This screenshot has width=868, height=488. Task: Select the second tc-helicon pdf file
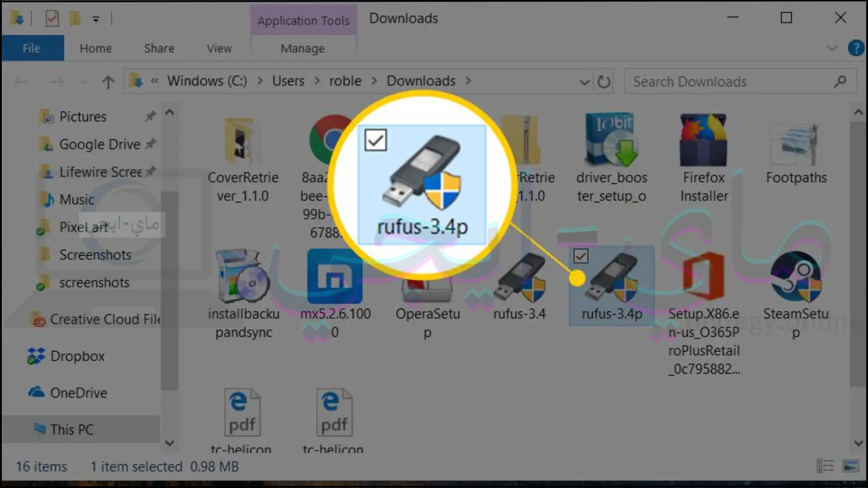(x=335, y=412)
